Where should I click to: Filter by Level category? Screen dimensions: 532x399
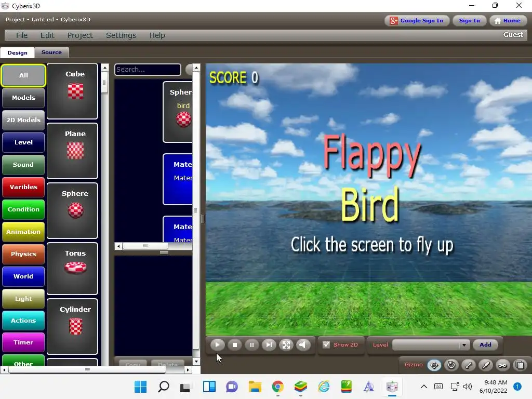tap(23, 142)
